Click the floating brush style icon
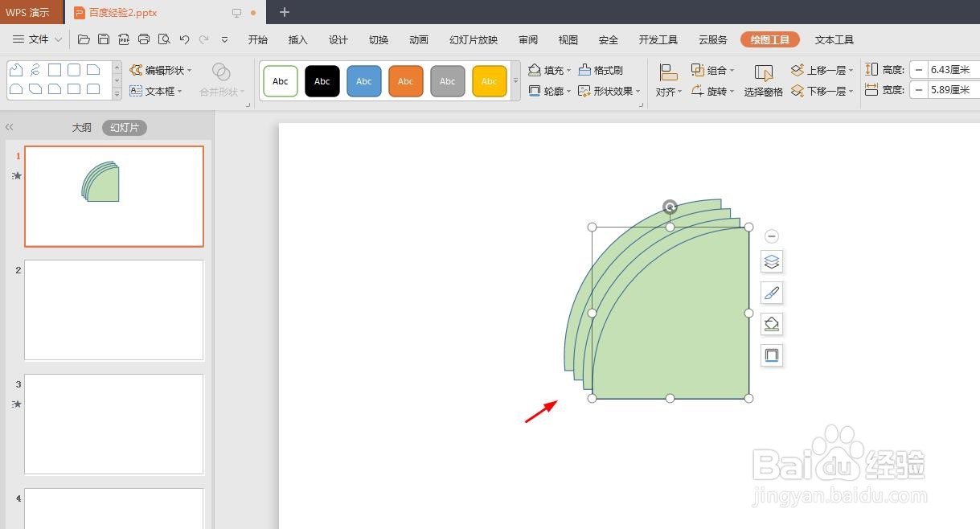 pyautogui.click(x=772, y=293)
